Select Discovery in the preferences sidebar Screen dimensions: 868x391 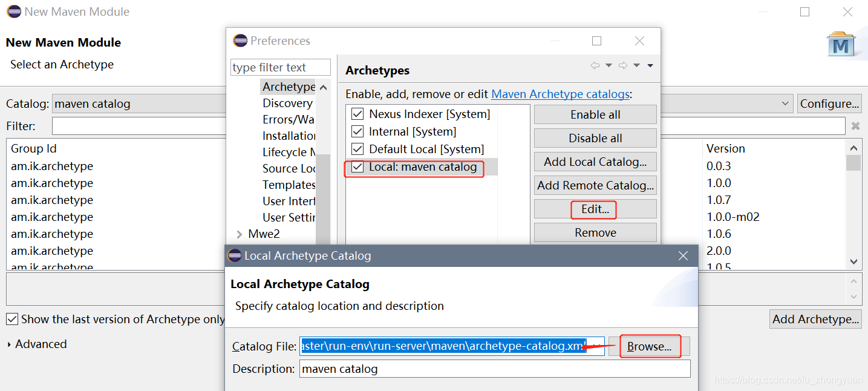click(x=288, y=103)
